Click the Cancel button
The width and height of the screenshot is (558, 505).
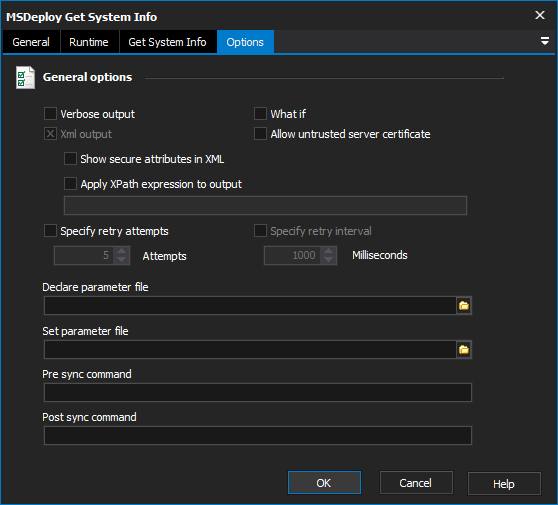[x=416, y=483]
